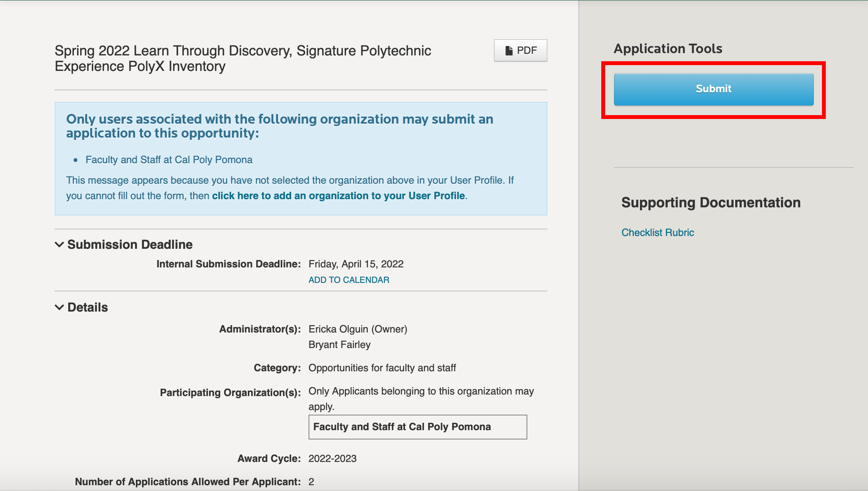Click the 2022-2023 award cycle value
Viewport: 868px width, 491px height.
click(332, 458)
